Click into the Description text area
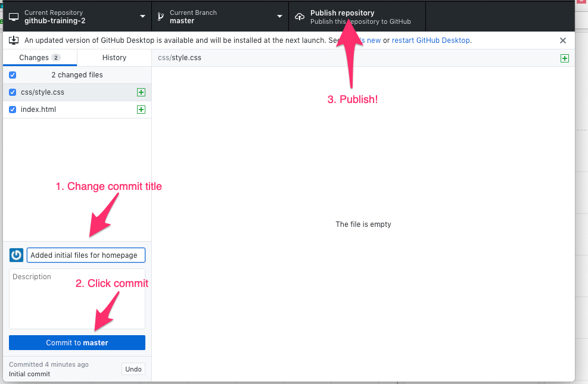Image resolution: width=588 pixels, height=384 pixels. [77, 299]
